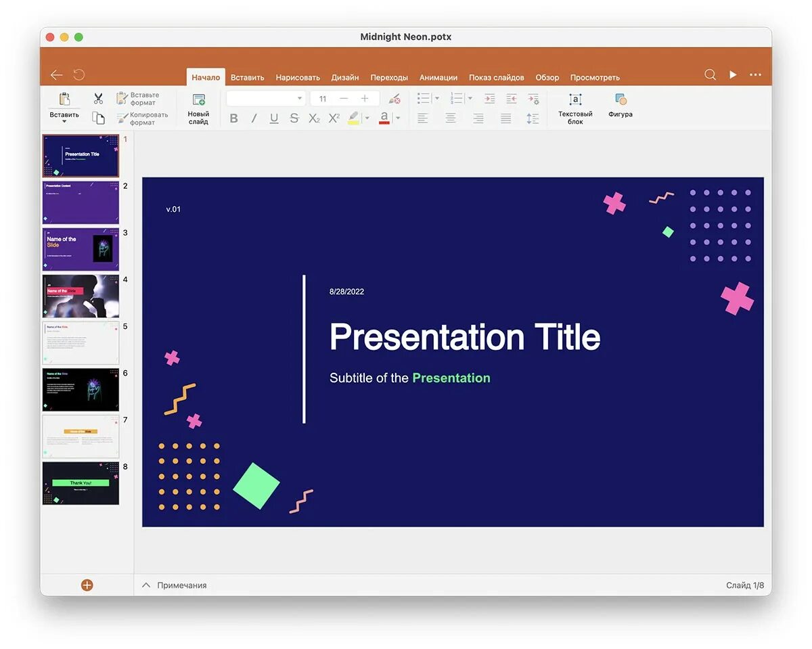Start the slideshow with the play icon
This screenshot has width=812, height=649.
pyautogui.click(x=733, y=74)
